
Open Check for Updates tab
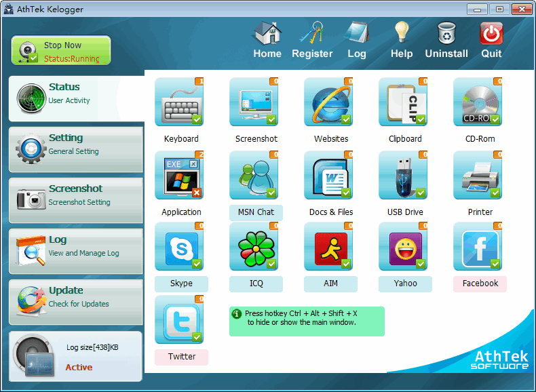click(76, 302)
